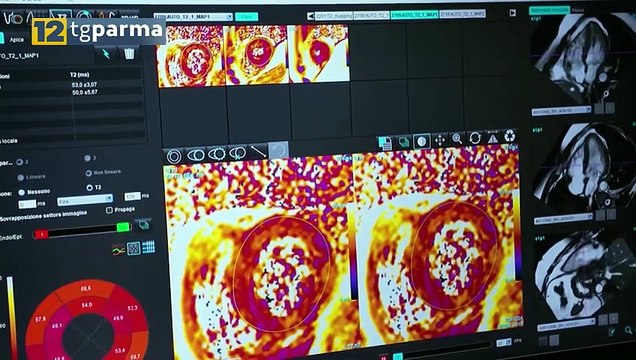Click the teal filter button beside series dropdown
636x360 pixels.
point(247,17)
